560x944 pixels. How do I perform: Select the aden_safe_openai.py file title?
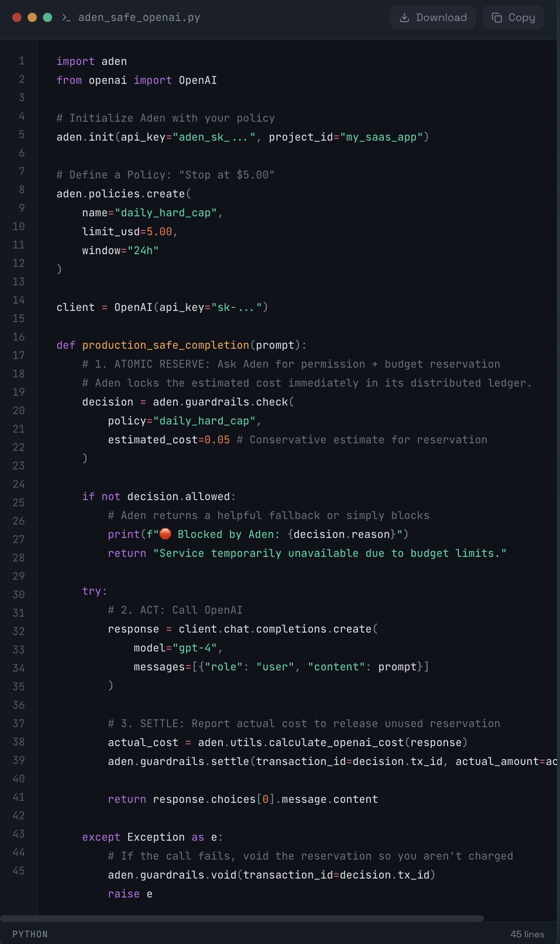139,17
